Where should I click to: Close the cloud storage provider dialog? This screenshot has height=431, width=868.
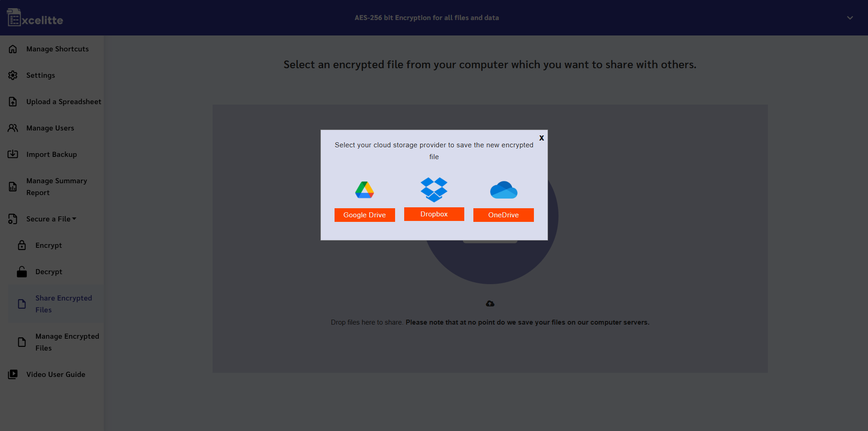point(541,138)
